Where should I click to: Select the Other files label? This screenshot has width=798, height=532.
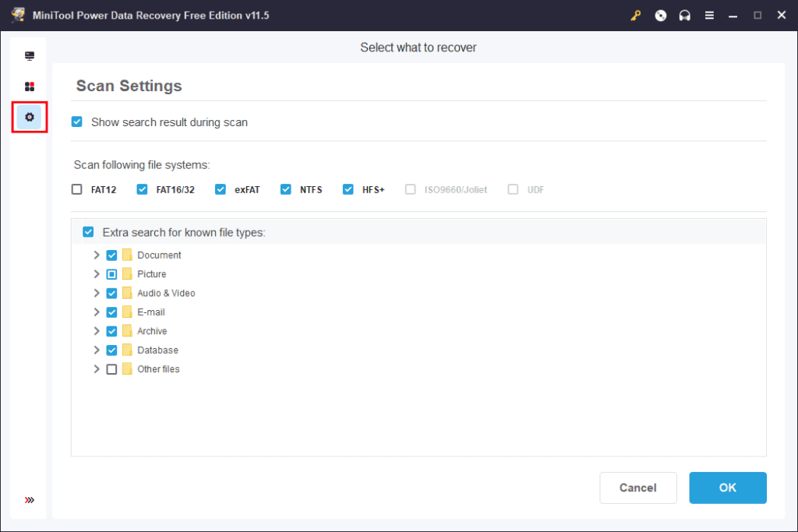click(158, 368)
